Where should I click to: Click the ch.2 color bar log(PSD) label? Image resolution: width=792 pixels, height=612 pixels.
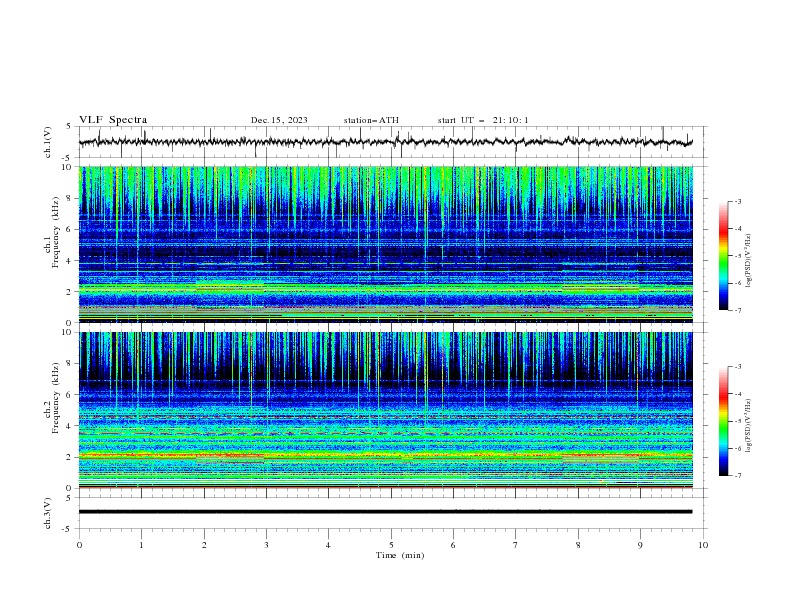pos(749,426)
